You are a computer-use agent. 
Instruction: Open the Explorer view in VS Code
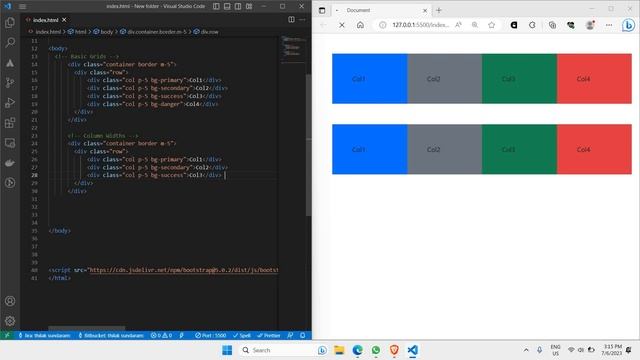tap(10, 22)
